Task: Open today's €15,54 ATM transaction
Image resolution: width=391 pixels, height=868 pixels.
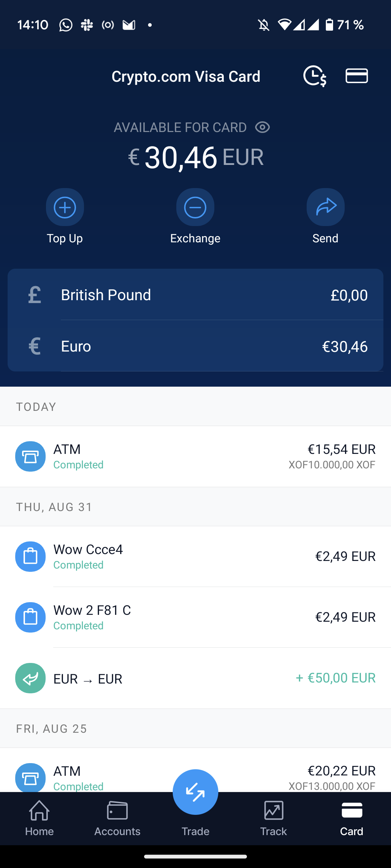Action: (195, 456)
